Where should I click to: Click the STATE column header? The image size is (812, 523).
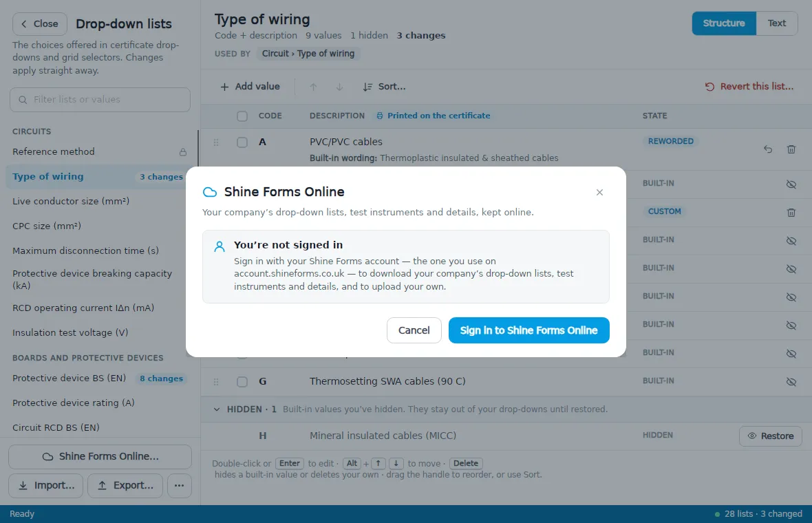[x=654, y=116]
